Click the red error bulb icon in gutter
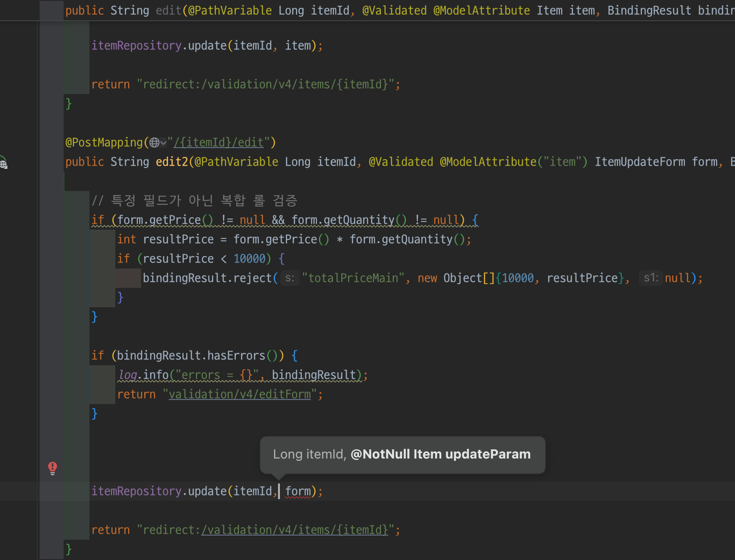Viewport: 735px width, 560px height. point(53,468)
